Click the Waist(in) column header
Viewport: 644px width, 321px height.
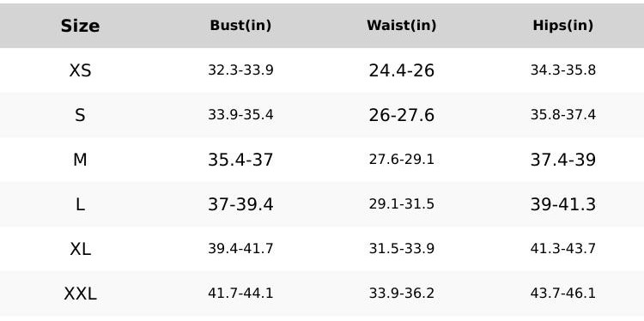pyautogui.click(x=401, y=26)
